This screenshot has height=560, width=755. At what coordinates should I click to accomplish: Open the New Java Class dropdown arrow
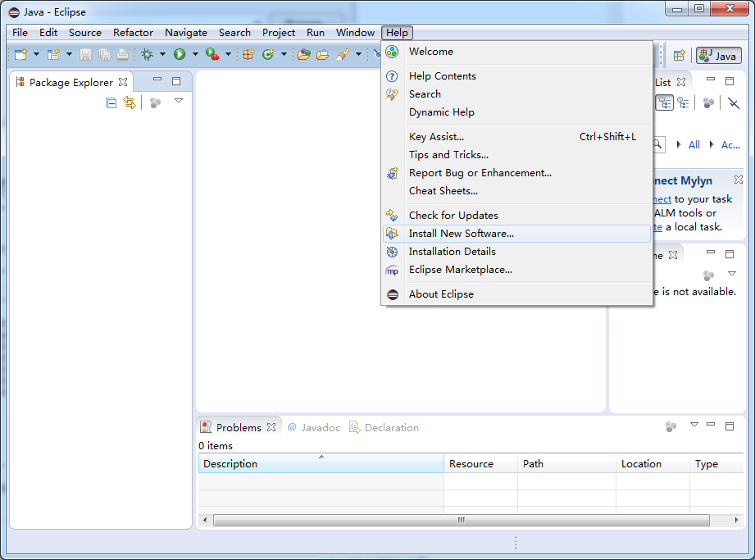click(284, 54)
